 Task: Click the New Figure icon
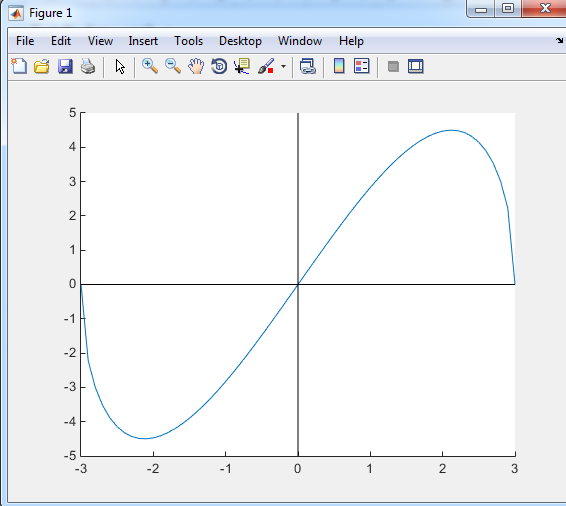coord(19,66)
